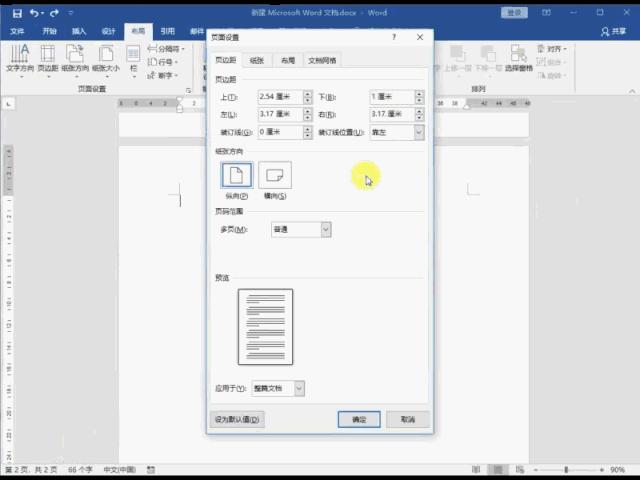This screenshot has width=640, height=480.
Task: Click the 上 top margin input field
Action: click(x=285, y=97)
